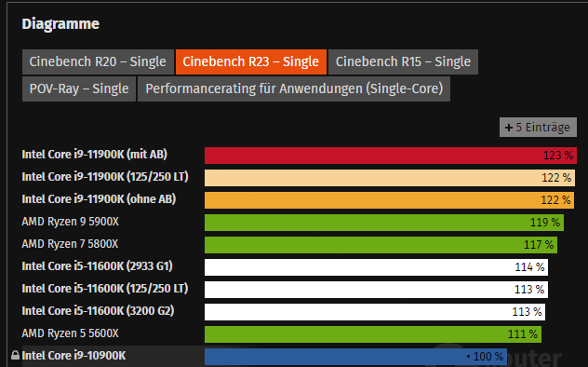Open the Cinebench R15 – Single tab

click(403, 61)
